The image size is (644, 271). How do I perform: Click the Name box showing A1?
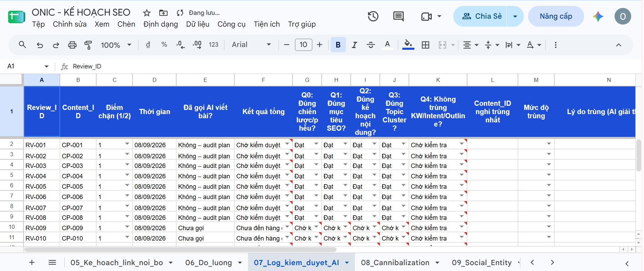coord(28,66)
